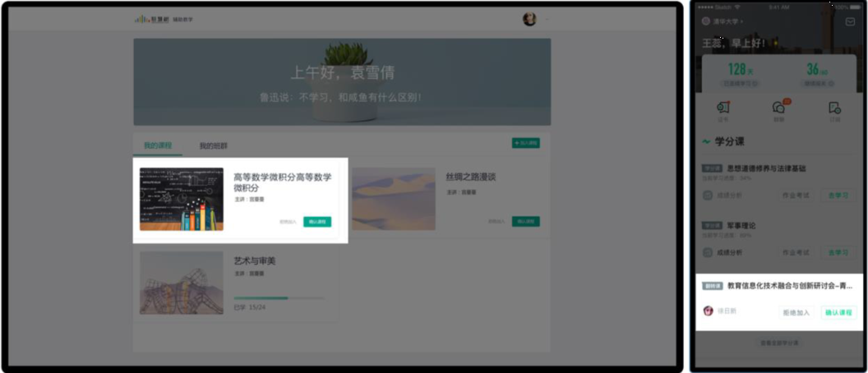Open the 丝绸之路漫谈 desert thumbnail

click(x=394, y=199)
